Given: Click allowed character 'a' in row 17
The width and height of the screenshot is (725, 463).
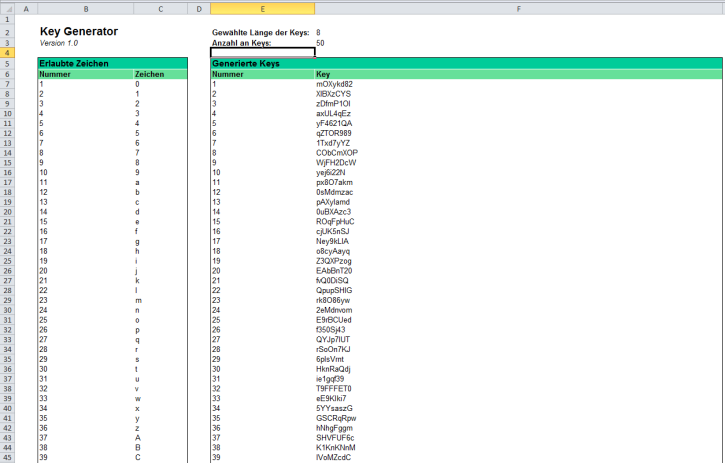Looking at the screenshot, I should tap(137, 182).
